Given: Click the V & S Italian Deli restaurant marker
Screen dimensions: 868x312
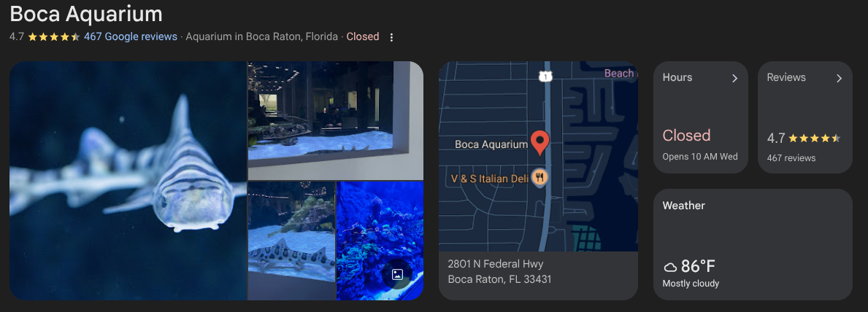Looking at the screenshot, I should pyautogui.click(x=539, y=178).
